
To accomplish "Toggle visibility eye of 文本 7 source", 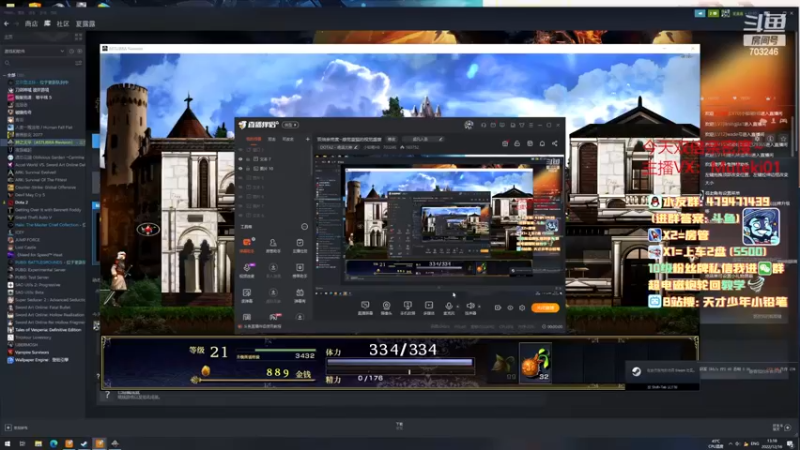I will click(241, 159).
